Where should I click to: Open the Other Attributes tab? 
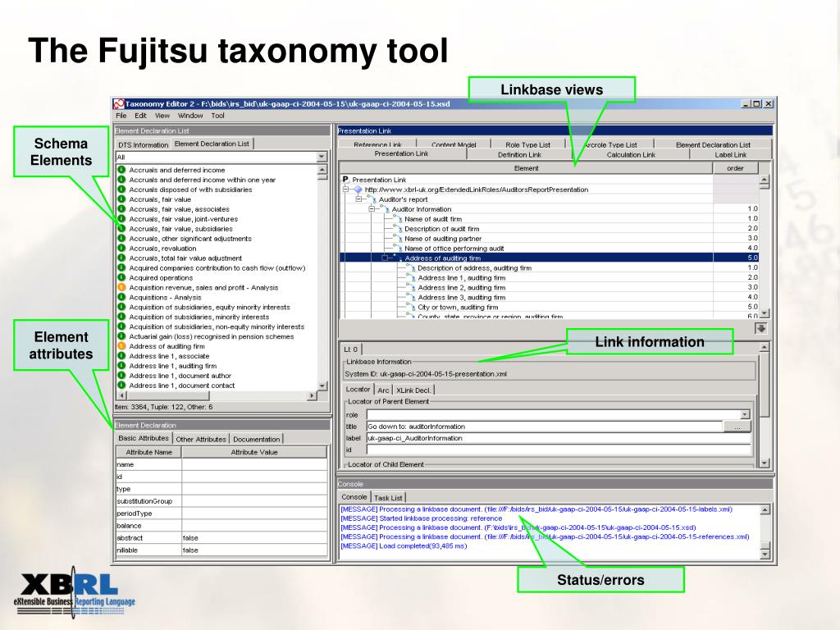tap(201, 440)
